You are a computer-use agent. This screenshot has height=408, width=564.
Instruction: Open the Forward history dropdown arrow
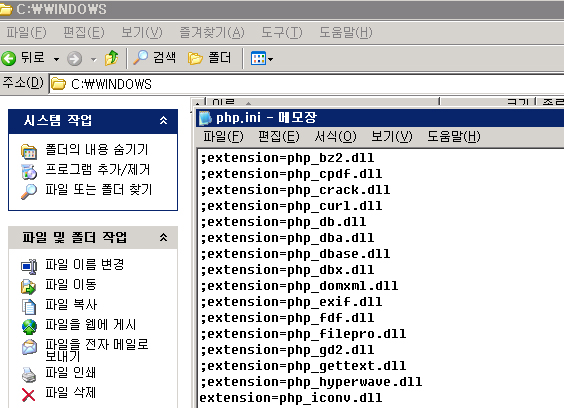pyautogui.click(x=94, y=59)
